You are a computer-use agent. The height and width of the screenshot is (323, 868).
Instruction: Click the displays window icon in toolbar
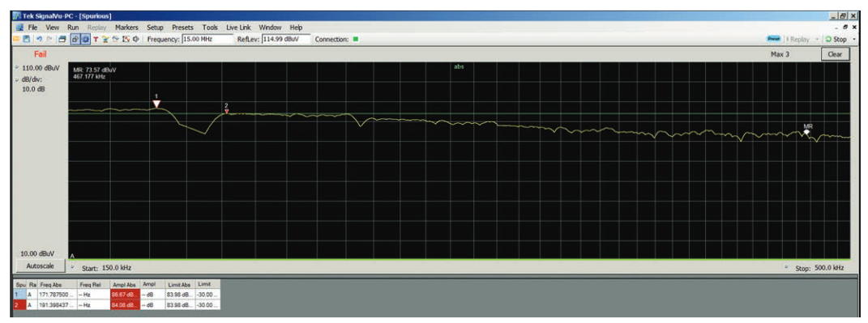click(x=62, y=40)
